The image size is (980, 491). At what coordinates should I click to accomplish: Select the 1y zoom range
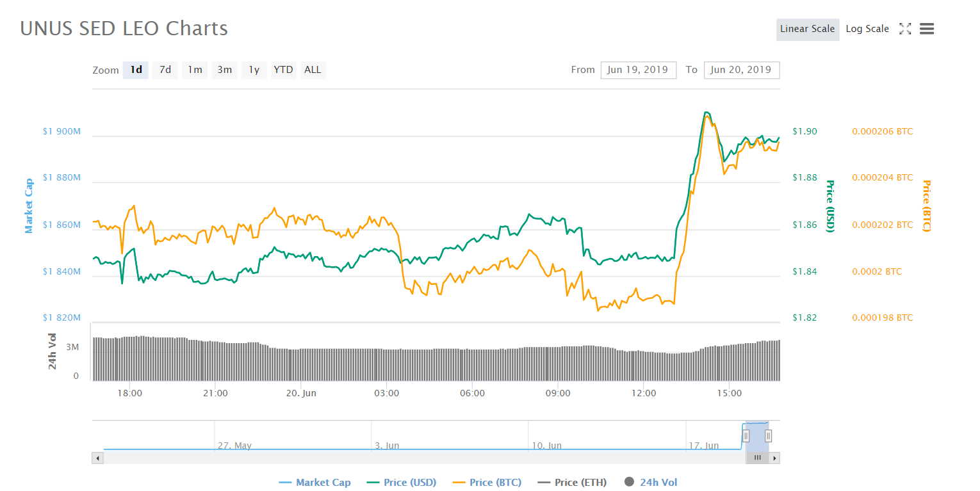click(254, 70)
